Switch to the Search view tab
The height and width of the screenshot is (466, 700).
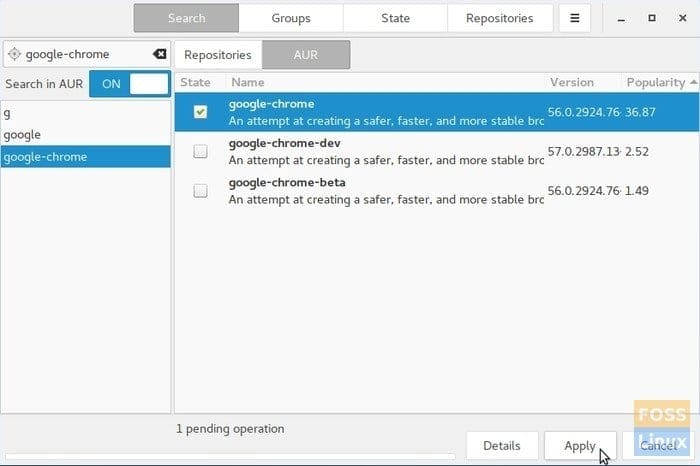point(186,18)
